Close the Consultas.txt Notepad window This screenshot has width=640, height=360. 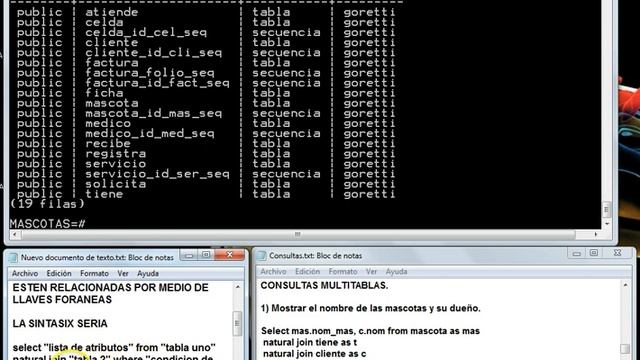(x=618, y=253)
